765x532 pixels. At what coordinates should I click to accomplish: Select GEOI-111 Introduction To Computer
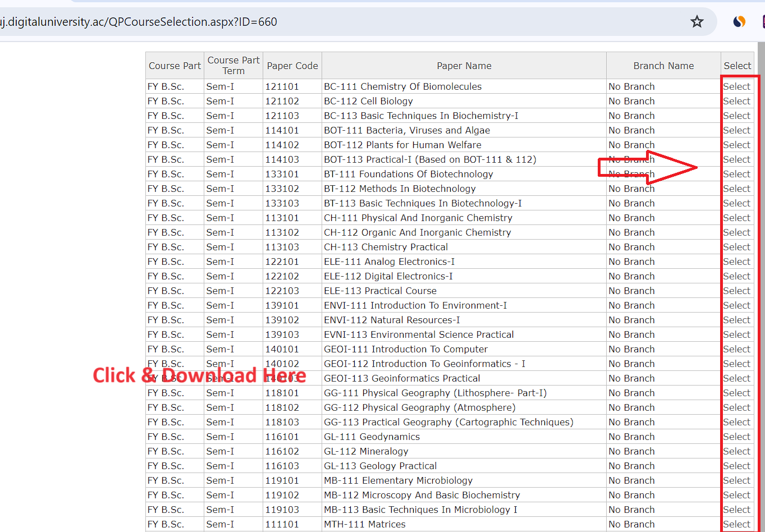[736, 349]
